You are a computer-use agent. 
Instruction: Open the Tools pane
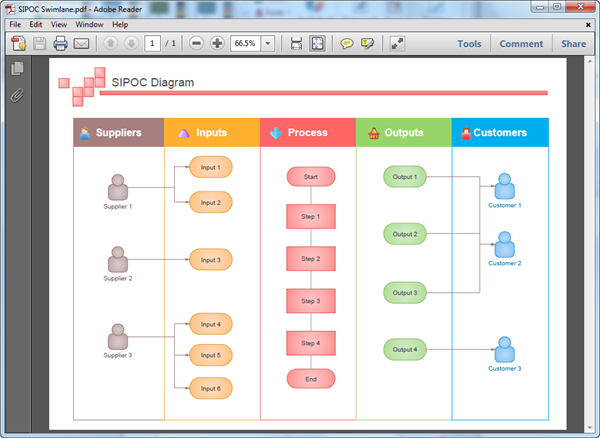click(469, 44)
